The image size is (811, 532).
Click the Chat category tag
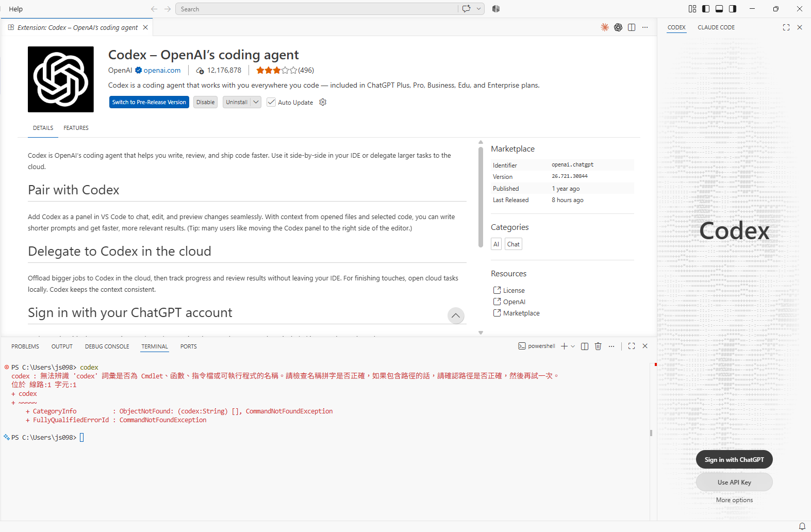click(x=514, y=244)
